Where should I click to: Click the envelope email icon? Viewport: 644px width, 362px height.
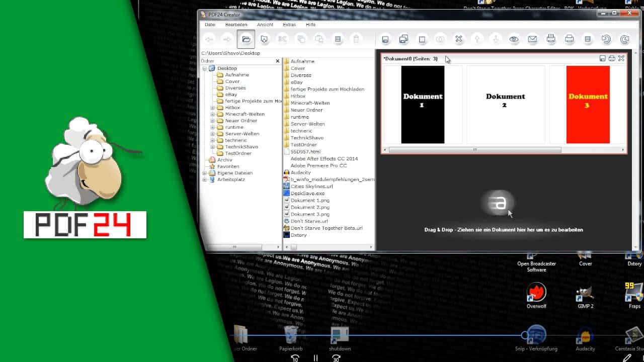coord(532,39)
